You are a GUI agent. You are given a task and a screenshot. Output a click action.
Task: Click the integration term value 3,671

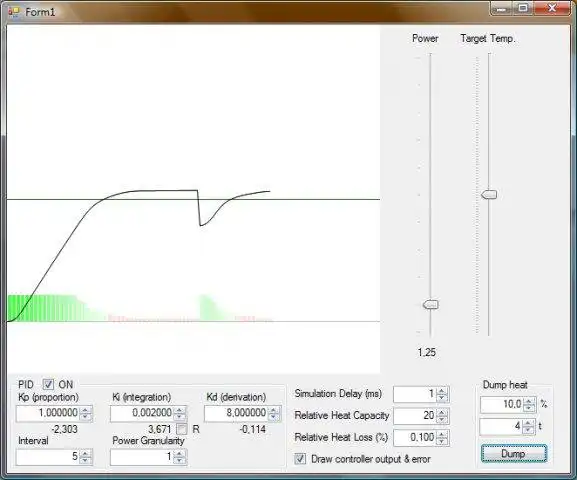(159, 429)
